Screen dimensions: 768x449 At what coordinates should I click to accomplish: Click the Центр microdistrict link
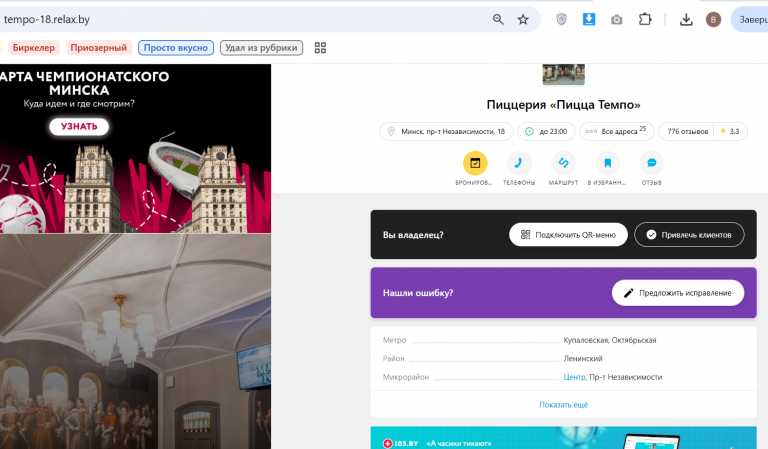574,377
